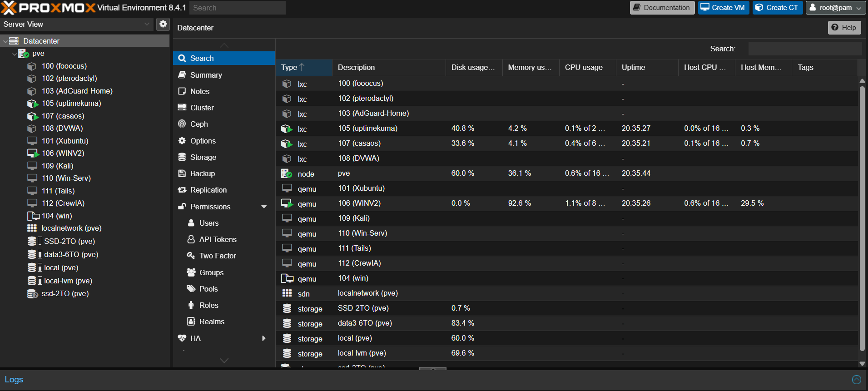Click the 110 (Win-Serv) table row description
Image resolution: width=868 pixels, height=391 pixels.
point(362,233)
